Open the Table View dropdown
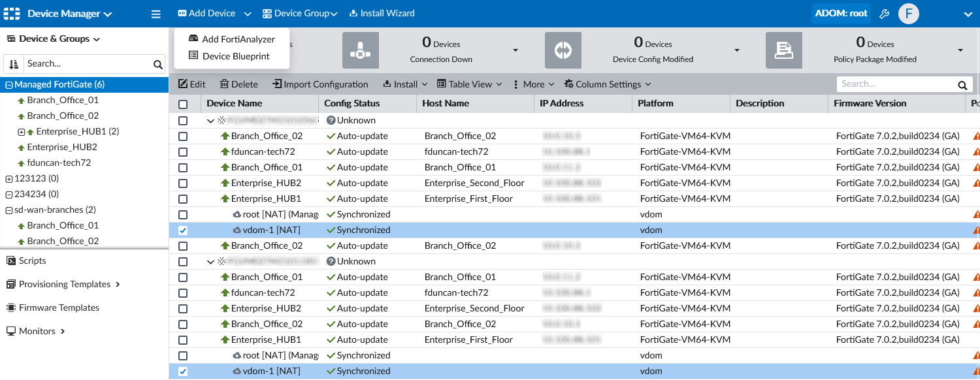The width and height of the screenshot is (980, 380). click(x=469, y=84)
